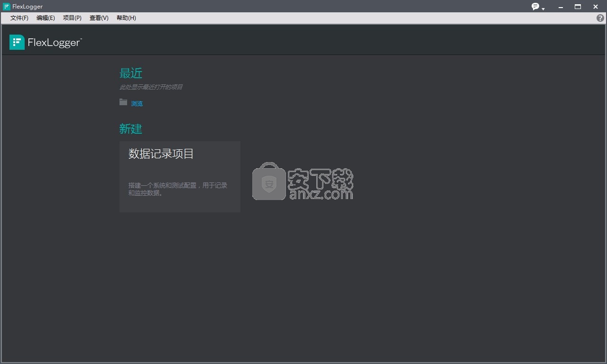The width and height of the screenshot is (607, 364).
Task: Click the folder icon next to 浏览
Action: coord(123,102)
